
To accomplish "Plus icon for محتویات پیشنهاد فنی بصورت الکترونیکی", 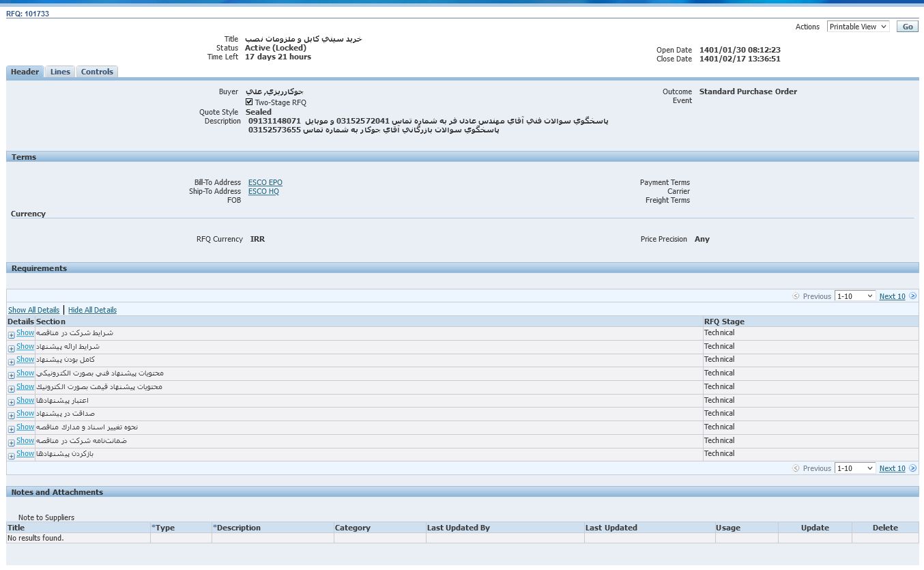I will click(11, 375).
